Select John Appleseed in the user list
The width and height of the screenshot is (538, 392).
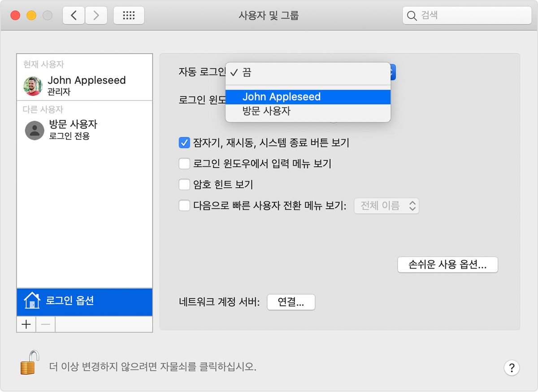tap(84, 85)
